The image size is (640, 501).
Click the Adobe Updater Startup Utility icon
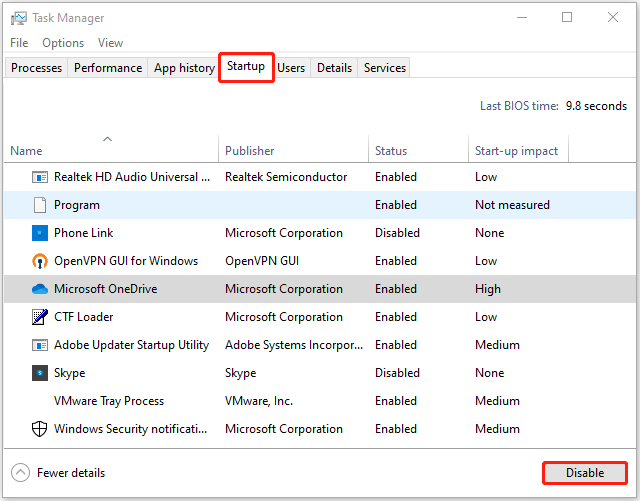[40, 345]
